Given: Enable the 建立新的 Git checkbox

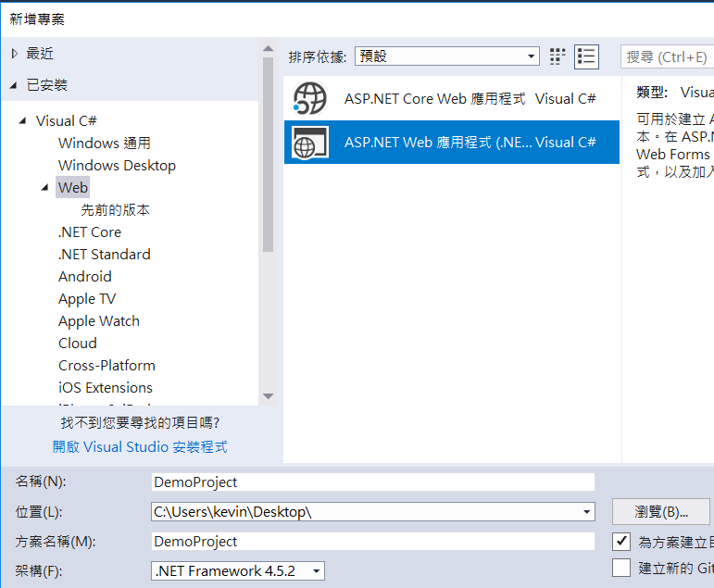Looking at the screenshot, I should [621, 568].
